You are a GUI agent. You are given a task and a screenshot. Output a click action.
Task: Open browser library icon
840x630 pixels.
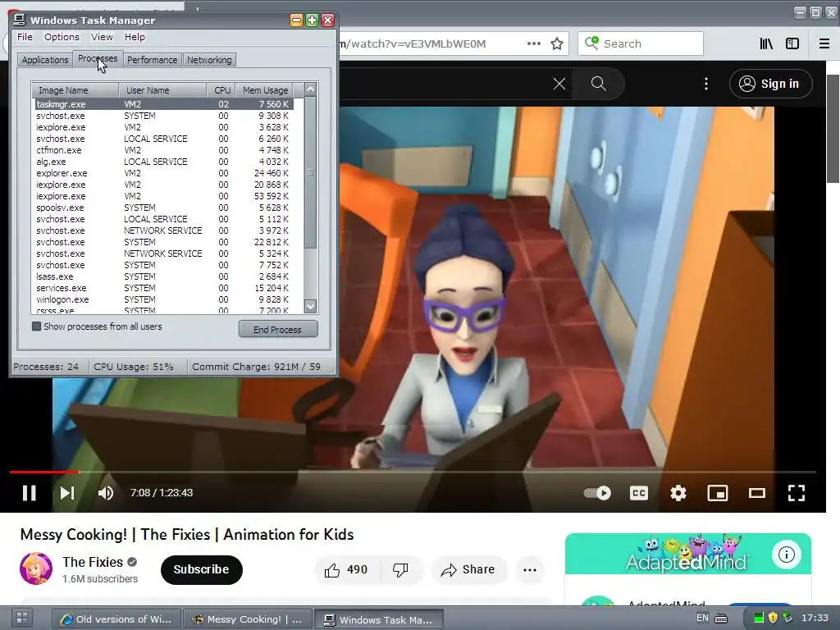pos(766,44)
